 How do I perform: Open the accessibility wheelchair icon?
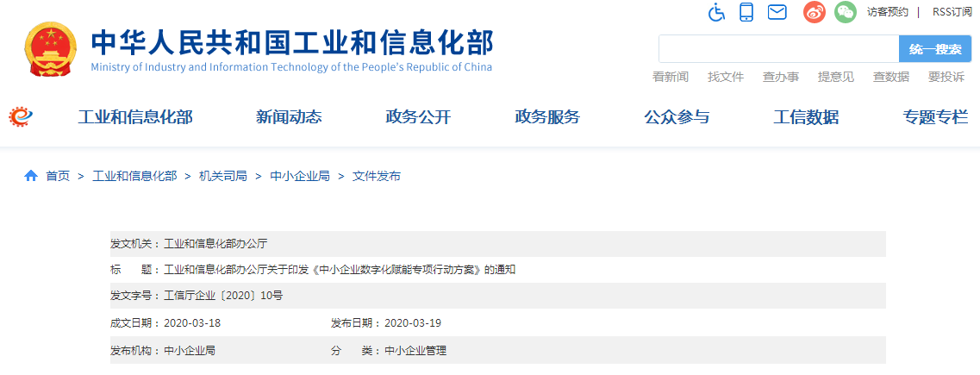[x=716, y=12]
